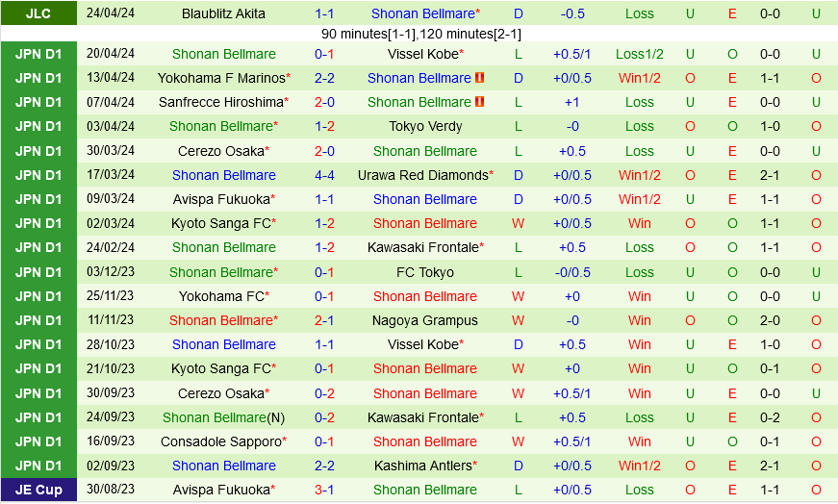Click the 90 minutes/120 minutes score note
The width and height of the screenshot is (838, 504).
point(420,34)
